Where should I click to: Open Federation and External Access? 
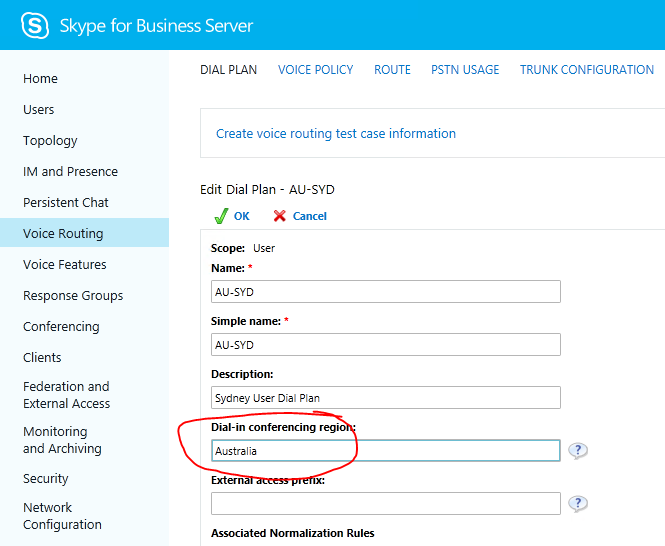[67, 395]
